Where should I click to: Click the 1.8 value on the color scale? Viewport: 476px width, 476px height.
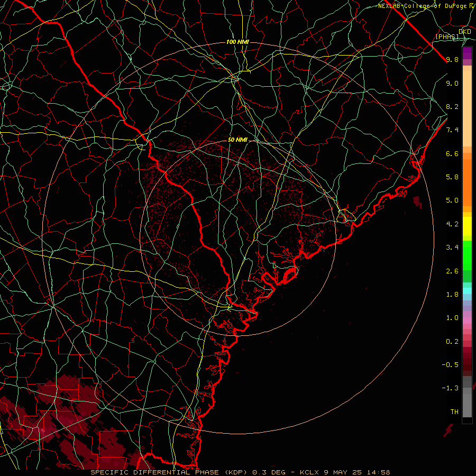pos(452,295)
